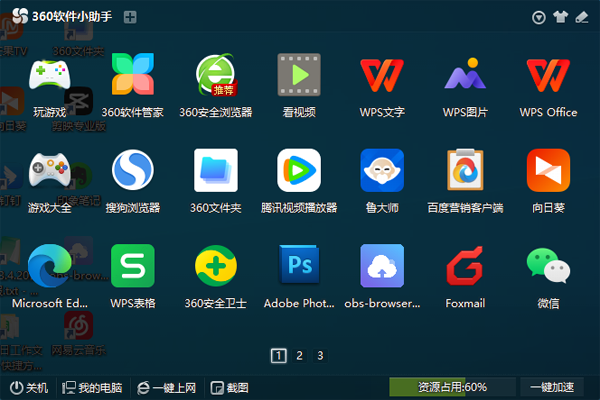Switch to page 2

pos(300,355)
